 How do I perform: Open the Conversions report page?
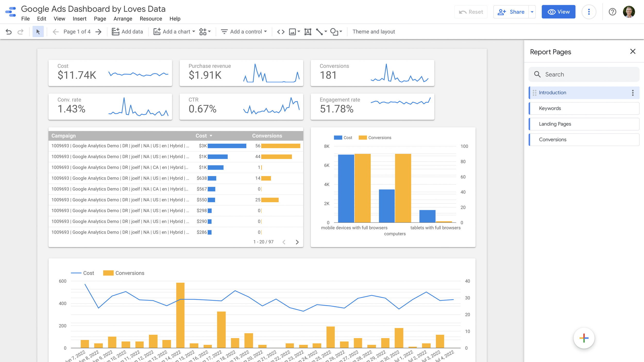(553, 139)
